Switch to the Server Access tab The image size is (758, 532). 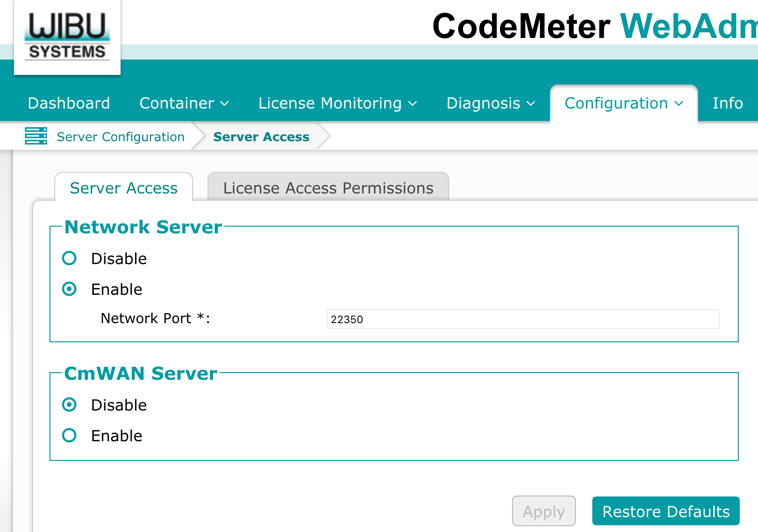(x=123, y=188)
